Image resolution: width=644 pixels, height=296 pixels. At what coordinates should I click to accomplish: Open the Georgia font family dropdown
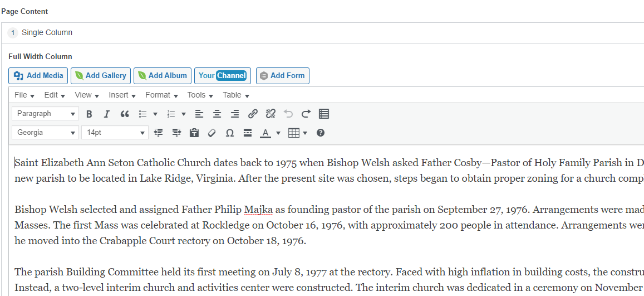pos(45,133)
